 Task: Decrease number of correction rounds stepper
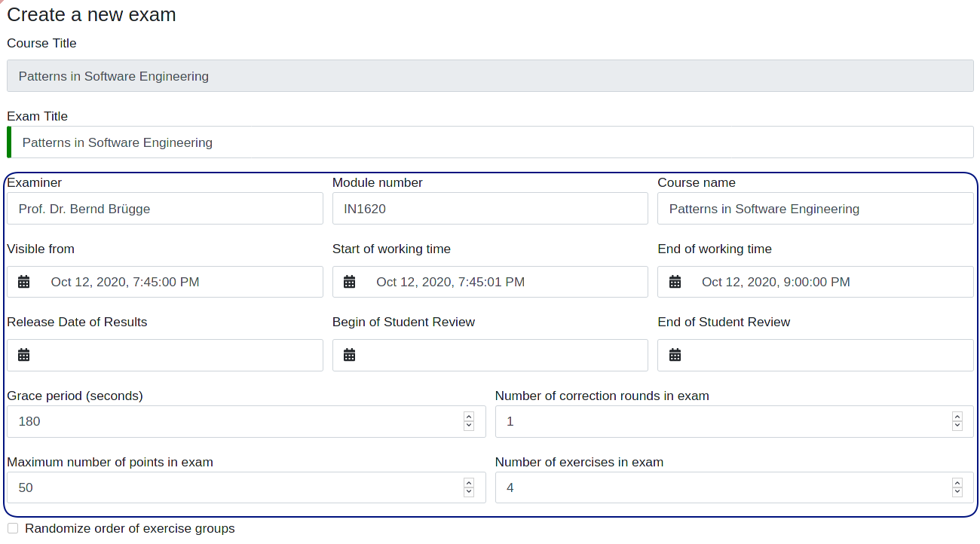(957, 426)
